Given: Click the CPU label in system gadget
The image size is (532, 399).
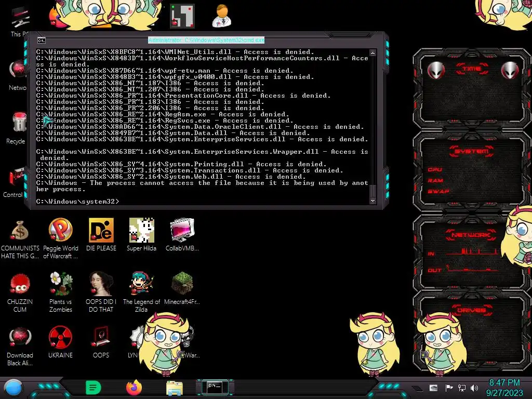Looking at the screenshot, I should click(435, 169).
